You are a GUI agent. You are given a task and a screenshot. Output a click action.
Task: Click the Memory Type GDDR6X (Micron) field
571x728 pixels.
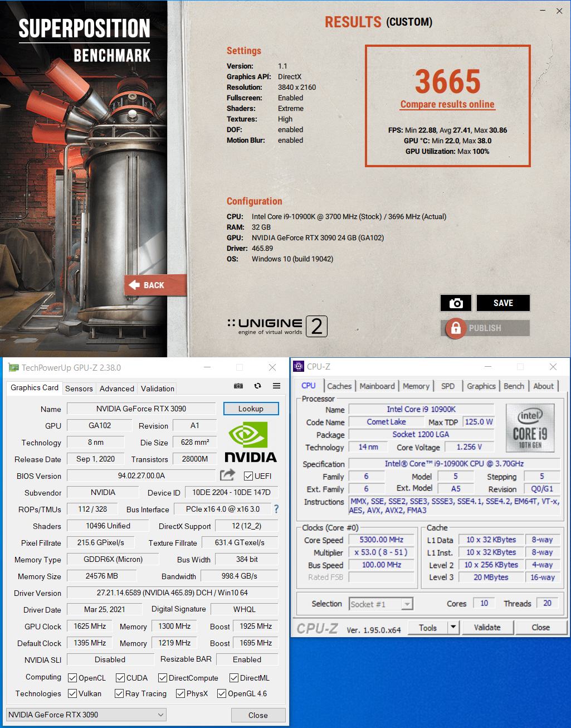click(x=113, y=559)
